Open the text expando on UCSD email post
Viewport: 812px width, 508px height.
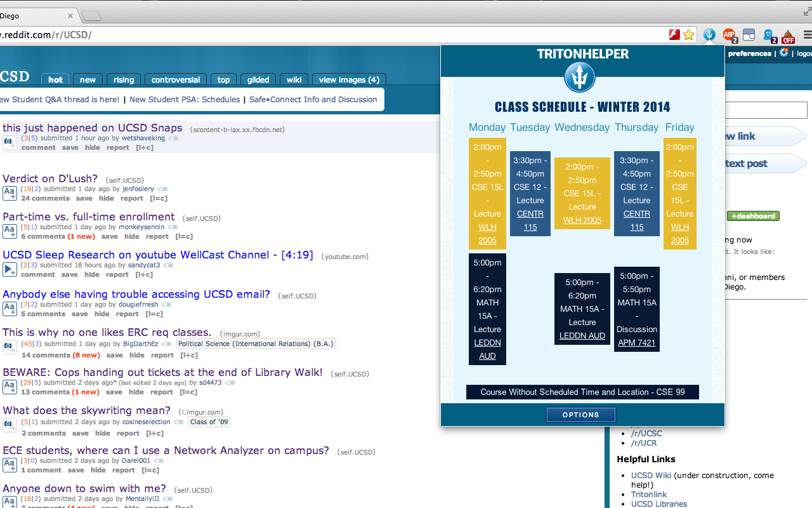9,309
